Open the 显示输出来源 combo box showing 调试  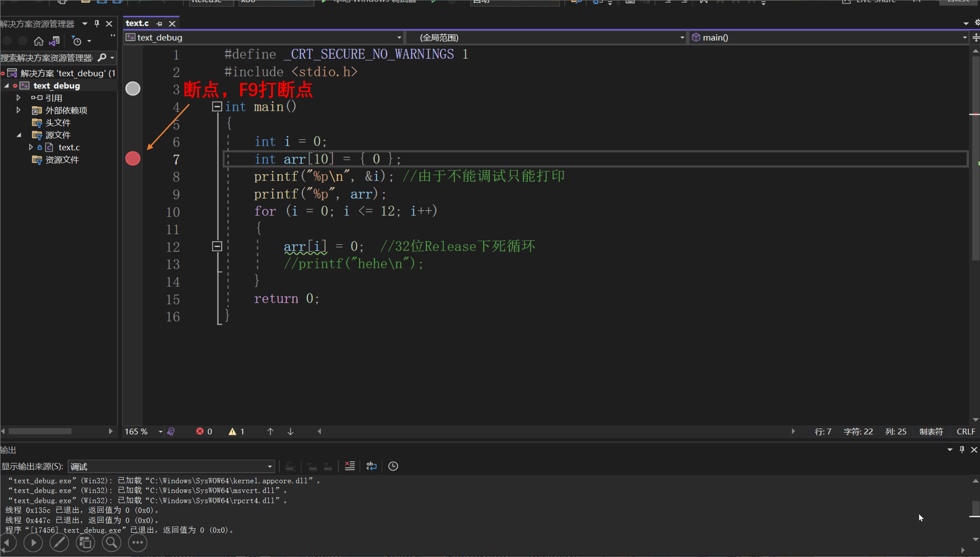tap(171, 467)
